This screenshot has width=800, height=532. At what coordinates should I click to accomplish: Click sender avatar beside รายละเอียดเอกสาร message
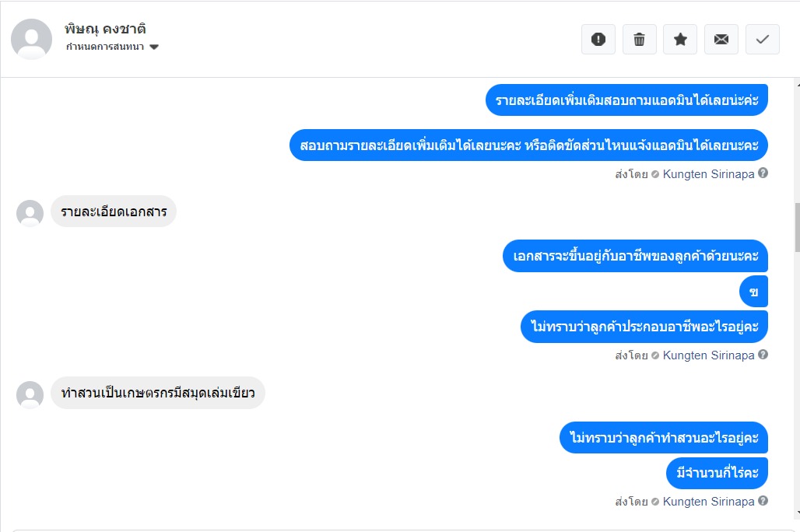coord(30,212)
